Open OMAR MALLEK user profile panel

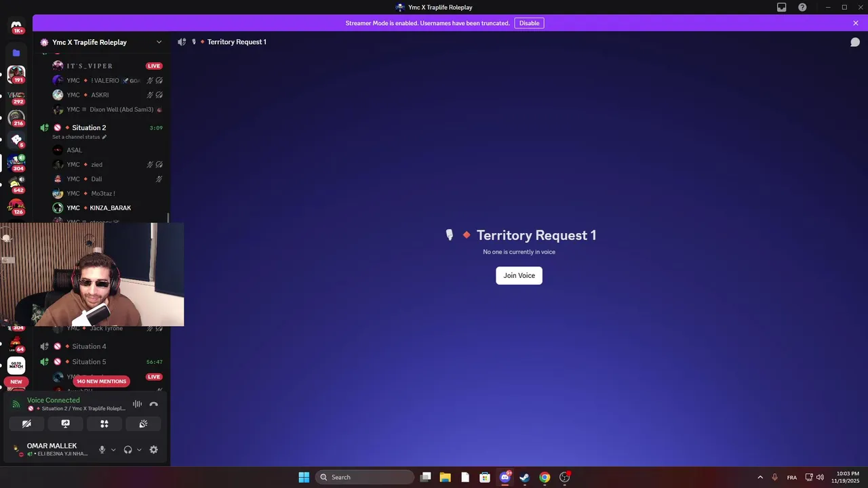pyautogui.click(x=50, y=449)
